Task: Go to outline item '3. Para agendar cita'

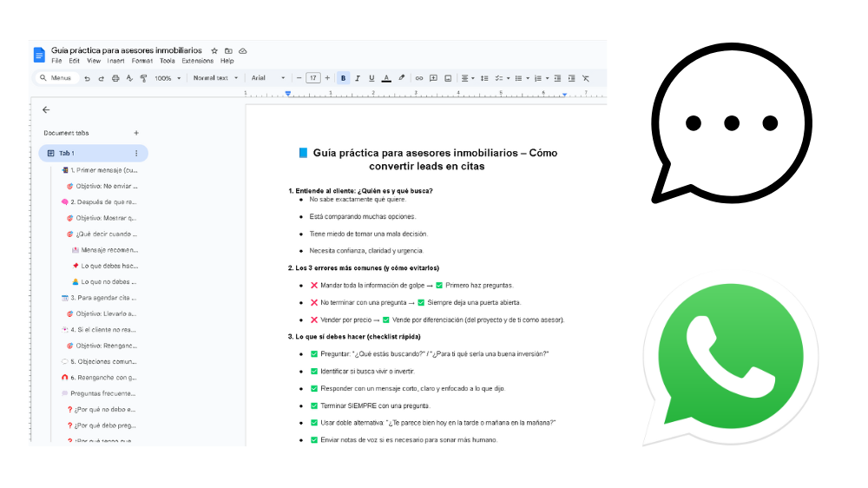Action: (99, 298)
